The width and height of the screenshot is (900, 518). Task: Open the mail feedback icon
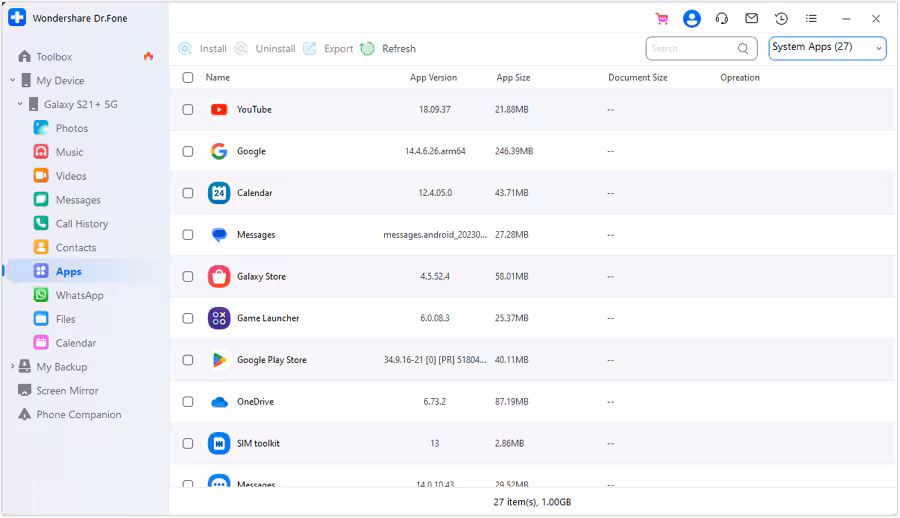[x=751, y=18]
